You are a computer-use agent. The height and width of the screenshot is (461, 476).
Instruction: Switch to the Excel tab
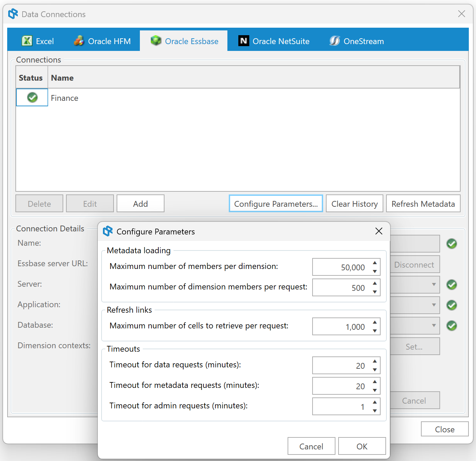coord(38,41)
